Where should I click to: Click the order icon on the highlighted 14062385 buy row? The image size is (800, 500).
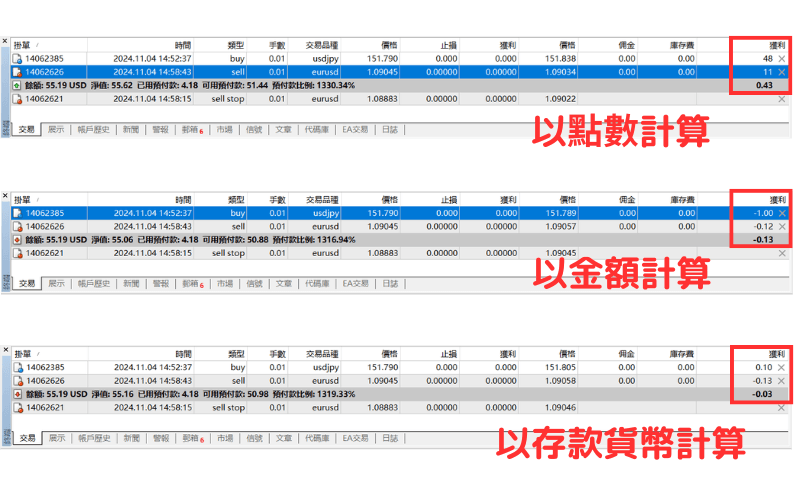point(18,213)
